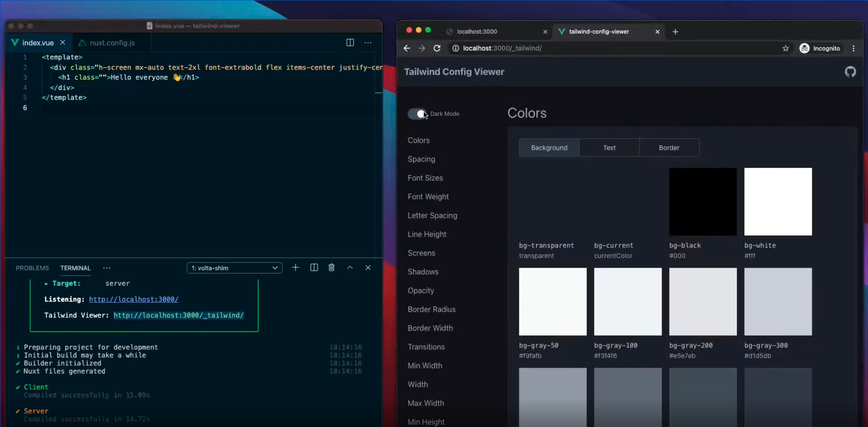Click the bg-transparent label text

(546, 246)
